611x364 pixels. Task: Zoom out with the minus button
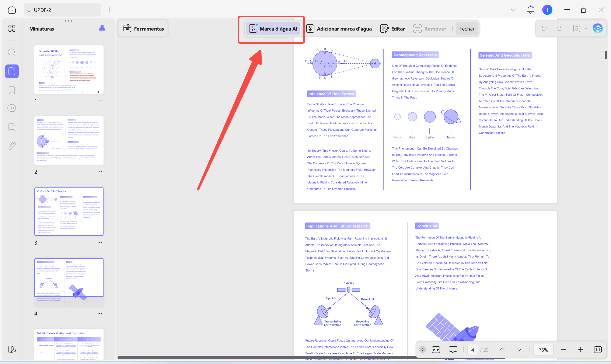563,350
